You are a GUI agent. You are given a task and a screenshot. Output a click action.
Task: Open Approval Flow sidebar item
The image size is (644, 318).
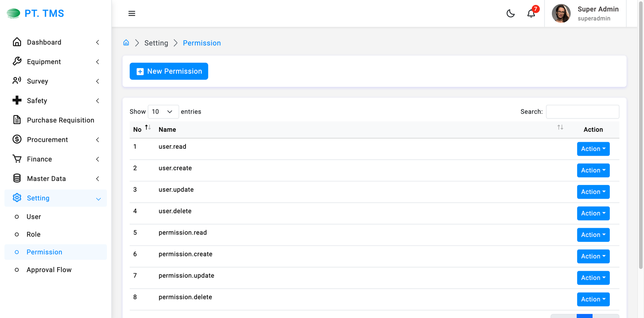pyautogui.click(x=49, y=270)
